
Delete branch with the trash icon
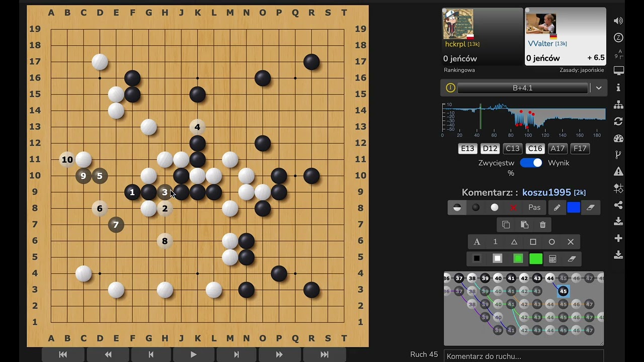(x=542, y=225)
